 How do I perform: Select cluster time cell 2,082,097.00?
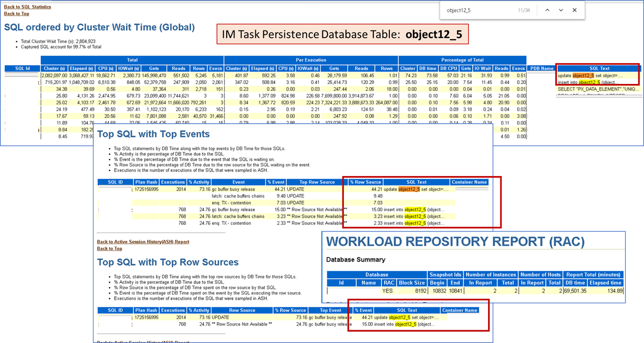coord(54,76)
